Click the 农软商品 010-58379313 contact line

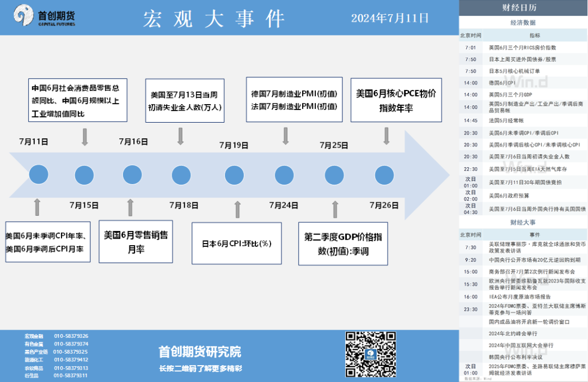pos(57,368)
